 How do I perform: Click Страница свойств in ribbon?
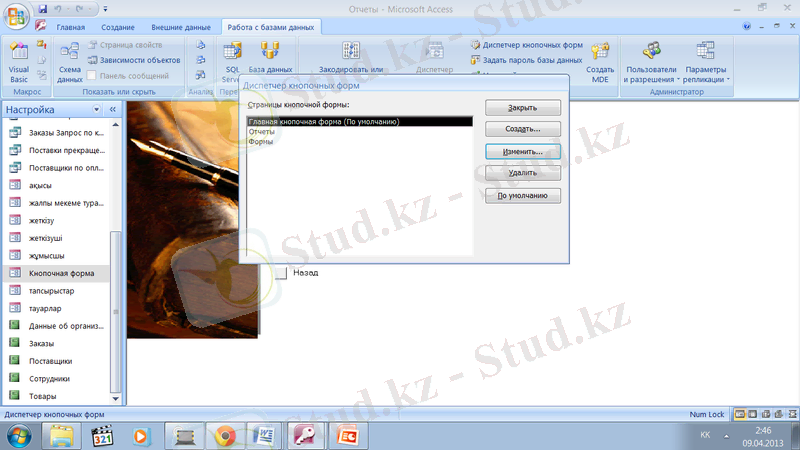point(125,45)
